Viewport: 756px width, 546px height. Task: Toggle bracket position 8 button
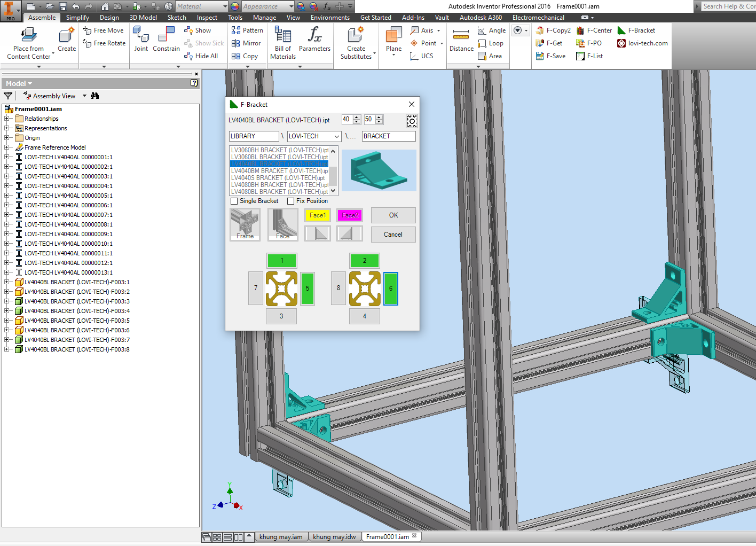338,288
